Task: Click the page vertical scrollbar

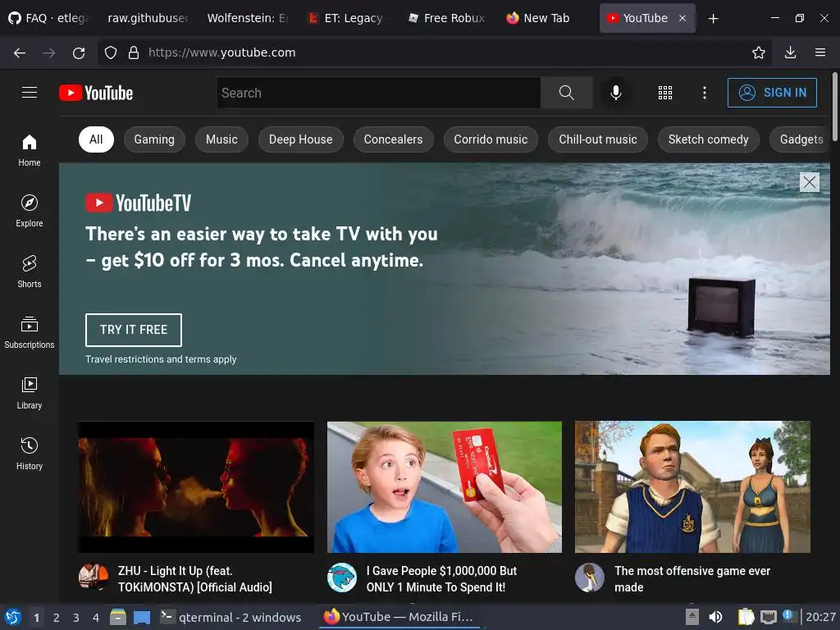Action: click(834, 107)
